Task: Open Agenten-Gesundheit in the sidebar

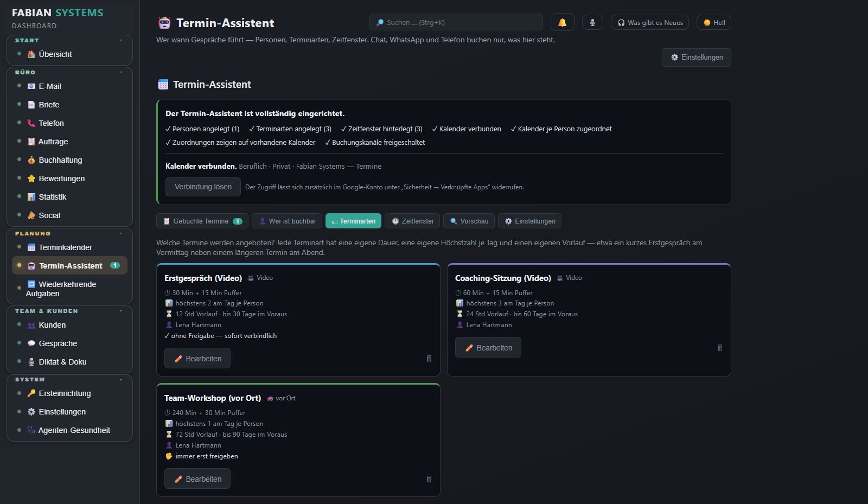Action: 69,430
